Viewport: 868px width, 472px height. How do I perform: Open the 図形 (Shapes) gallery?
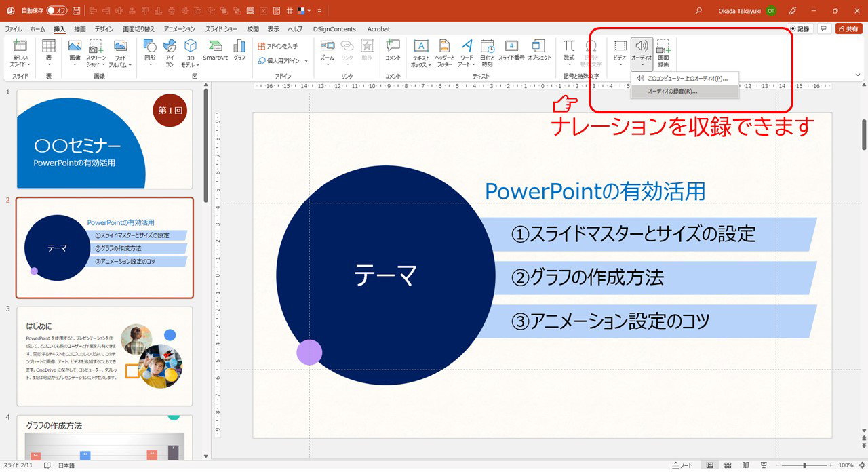150,53
